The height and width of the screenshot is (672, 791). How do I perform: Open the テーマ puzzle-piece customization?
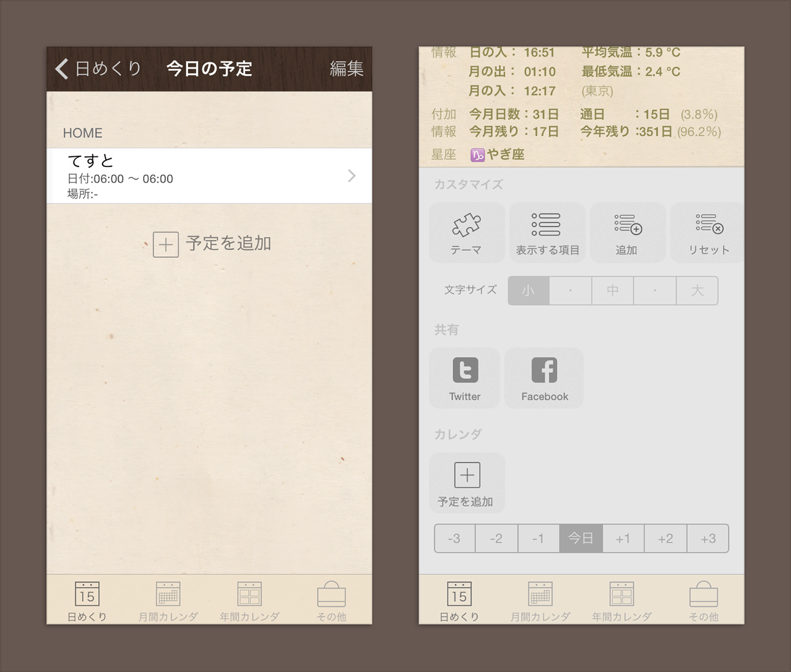coord(466,233)
